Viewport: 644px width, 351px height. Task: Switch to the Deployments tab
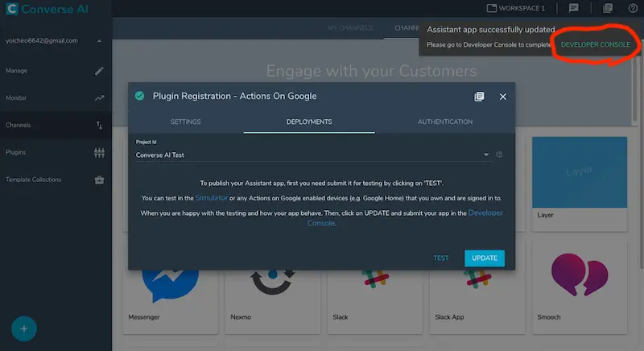309,122
